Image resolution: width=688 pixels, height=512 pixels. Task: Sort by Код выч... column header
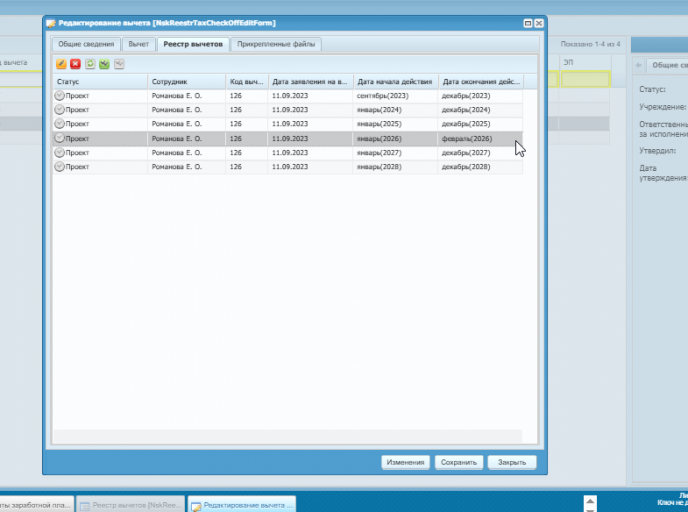247,82
